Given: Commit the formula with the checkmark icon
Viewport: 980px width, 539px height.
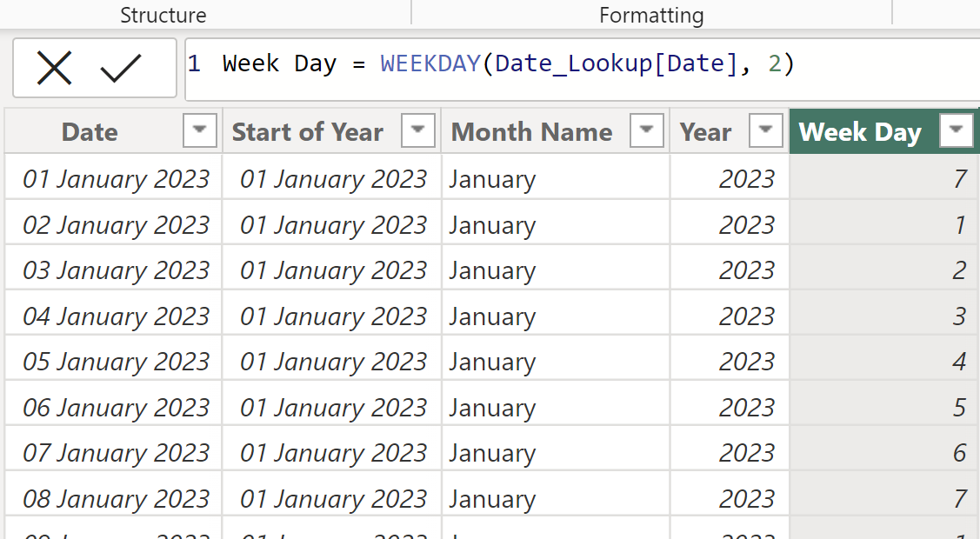Looking at the screenshot, I should pyautogui.click(x=121, y=68).
